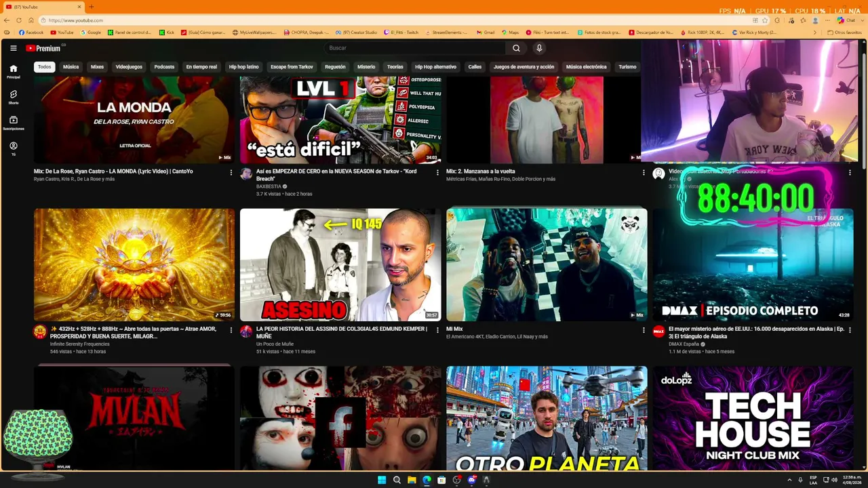Select the Reguetón filter chip
This screenshot has height=488, width=868.
point(335,67)
